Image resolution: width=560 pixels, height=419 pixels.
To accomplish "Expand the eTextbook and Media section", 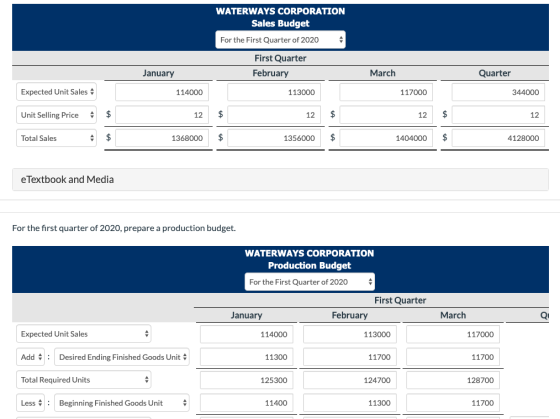I will coord(280,179).
